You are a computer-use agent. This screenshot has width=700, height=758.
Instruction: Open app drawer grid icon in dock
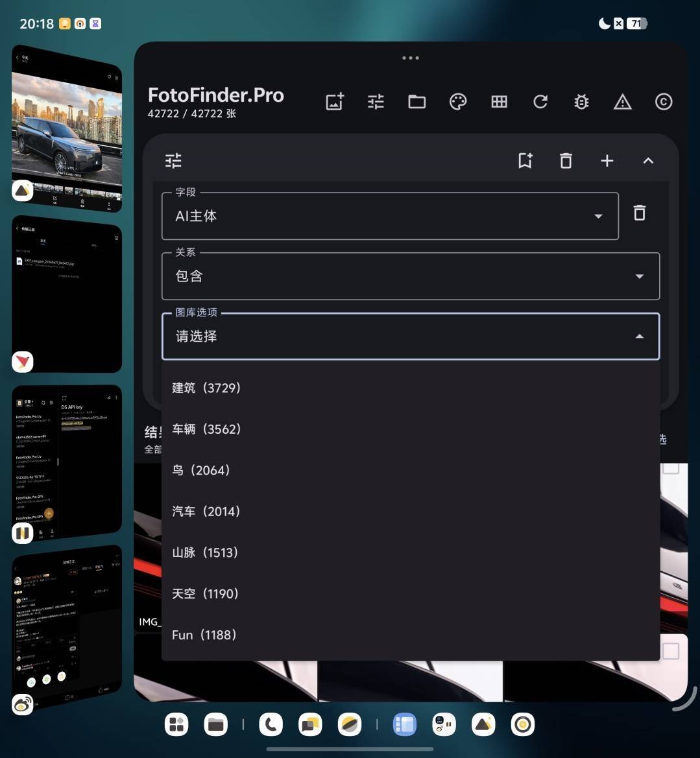(176, 725)
